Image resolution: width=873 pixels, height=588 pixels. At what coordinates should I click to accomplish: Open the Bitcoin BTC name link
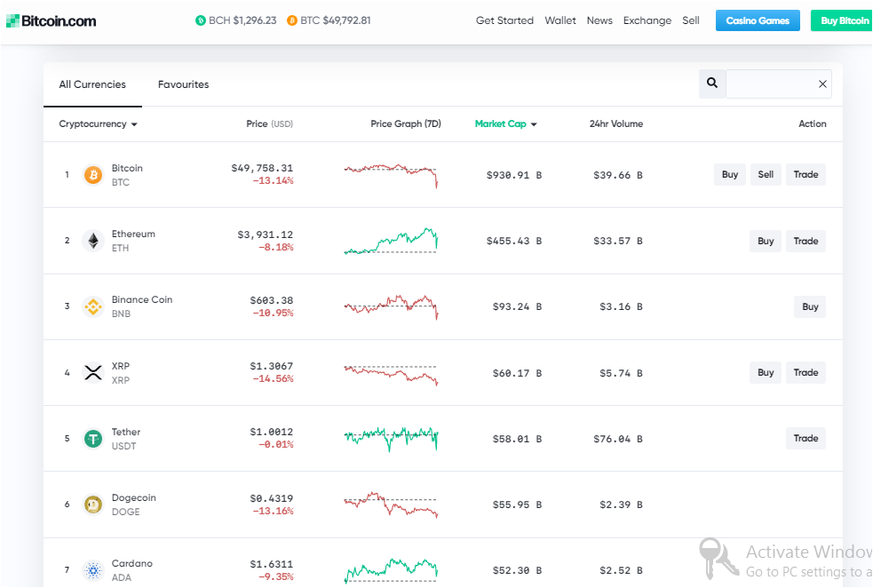coord(127,175)
